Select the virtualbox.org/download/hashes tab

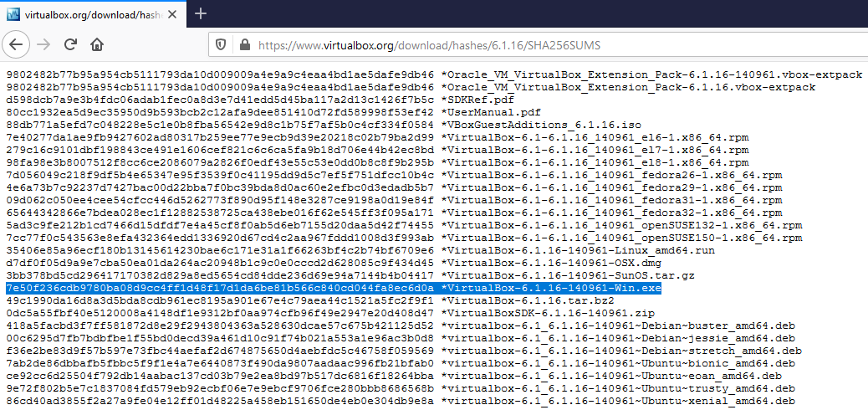tap(93, 14)
